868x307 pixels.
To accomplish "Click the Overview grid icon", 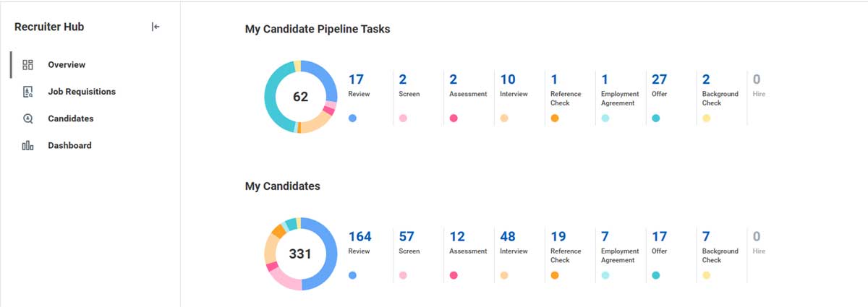I will pos(28,65).
